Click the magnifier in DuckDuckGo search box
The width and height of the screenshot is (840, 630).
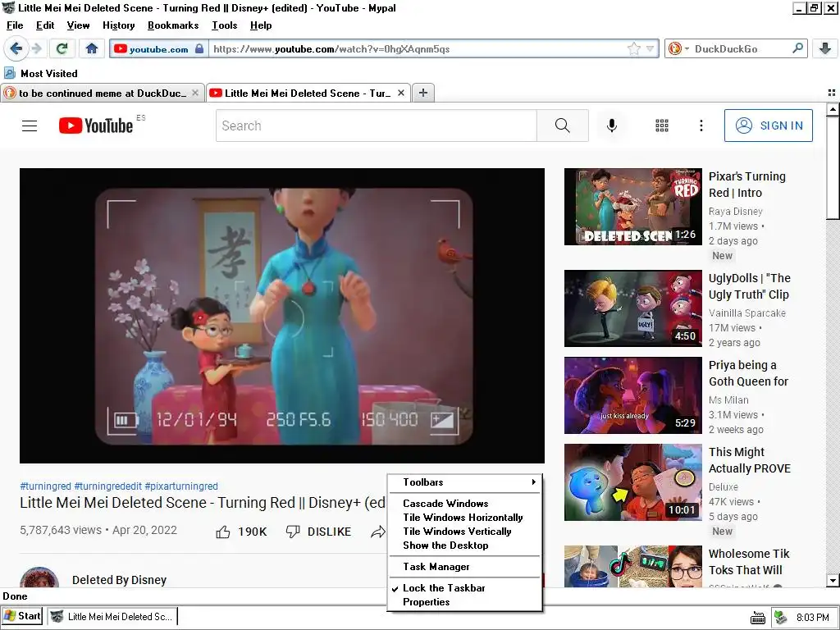pyautogui.click(x=797, y=48)
